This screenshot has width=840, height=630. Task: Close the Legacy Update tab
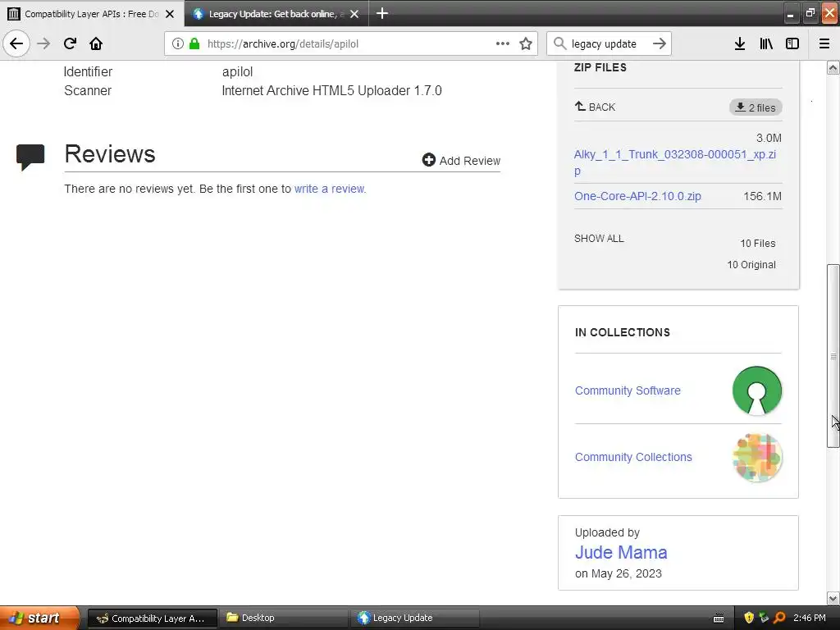(x=354, y=14)
